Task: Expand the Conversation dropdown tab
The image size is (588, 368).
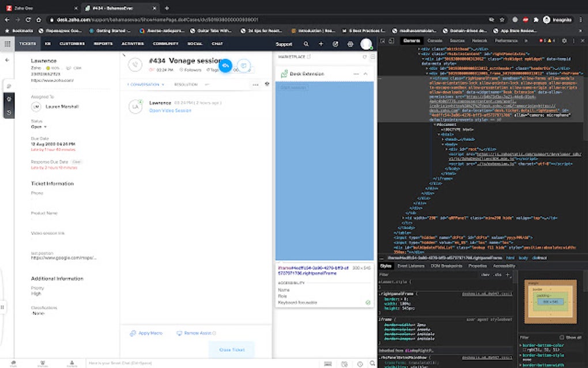Action: point(145,85)
